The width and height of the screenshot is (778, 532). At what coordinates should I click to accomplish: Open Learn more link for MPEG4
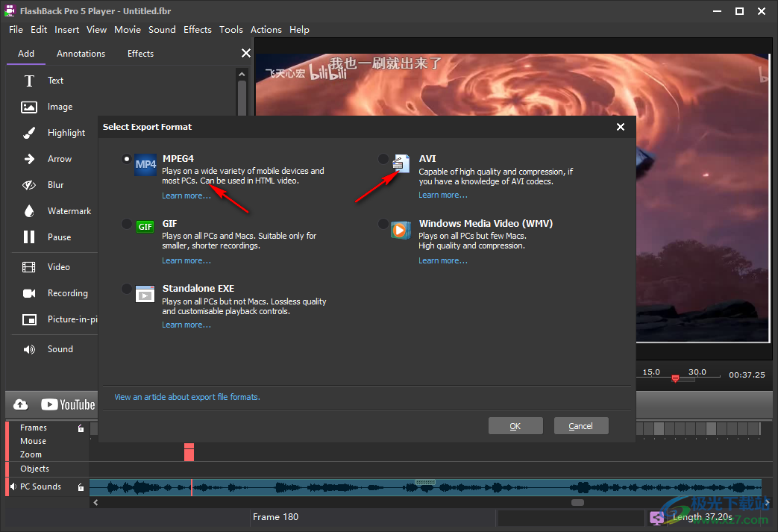click(x=186, y=195)
